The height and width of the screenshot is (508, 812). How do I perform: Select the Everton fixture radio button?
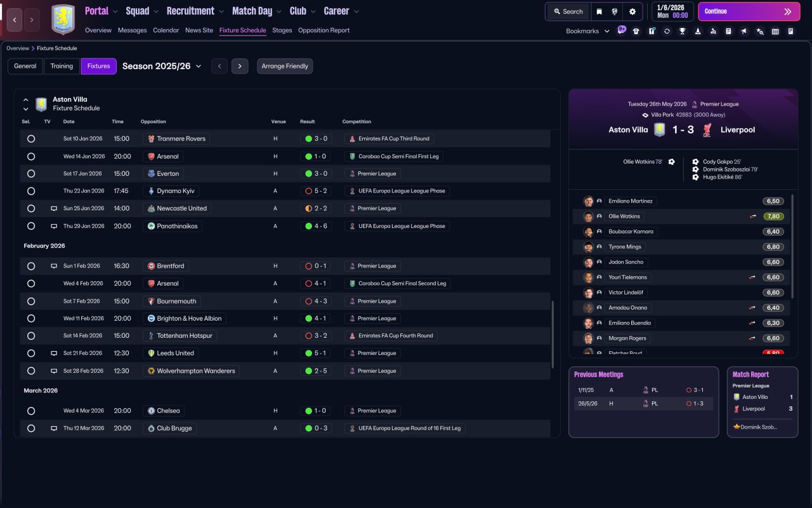point(31,173)
